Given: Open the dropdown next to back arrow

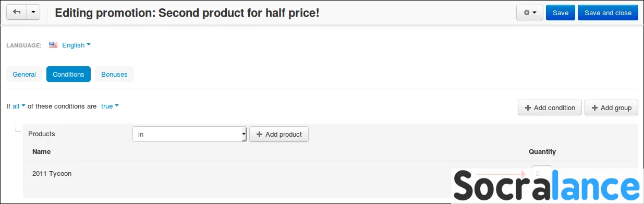Looking at the screenshot, I should [33, 13].
